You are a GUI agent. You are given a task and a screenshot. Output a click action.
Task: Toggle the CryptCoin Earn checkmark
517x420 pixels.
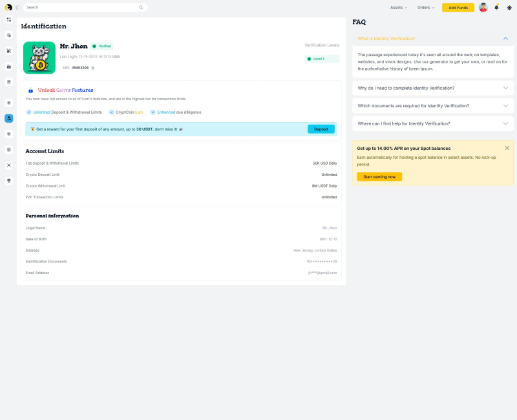(111, 112)
